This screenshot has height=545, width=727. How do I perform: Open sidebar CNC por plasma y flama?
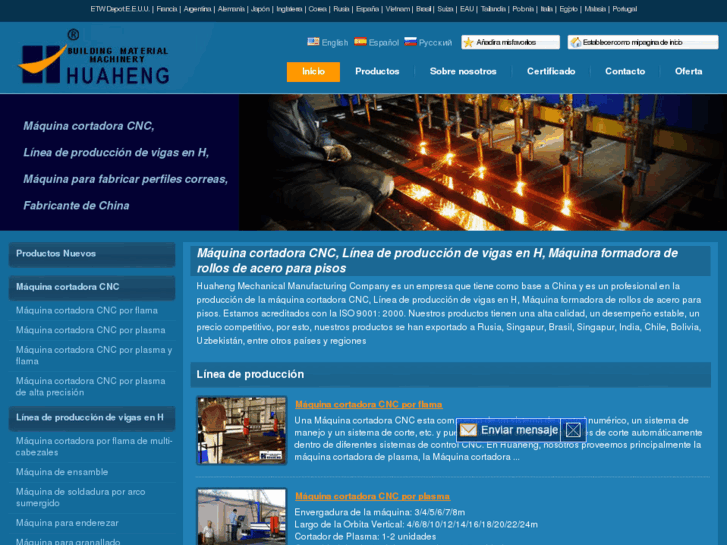[94, 355]
